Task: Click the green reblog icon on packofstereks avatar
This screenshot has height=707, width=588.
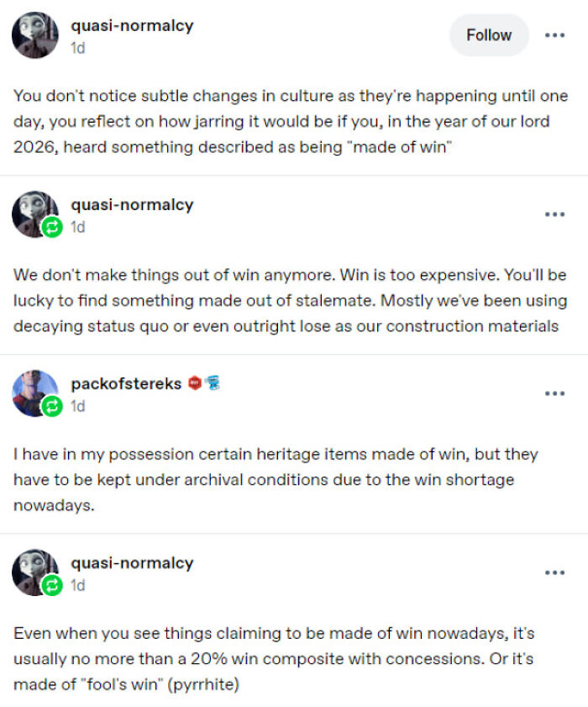Action: click(52, 406)
